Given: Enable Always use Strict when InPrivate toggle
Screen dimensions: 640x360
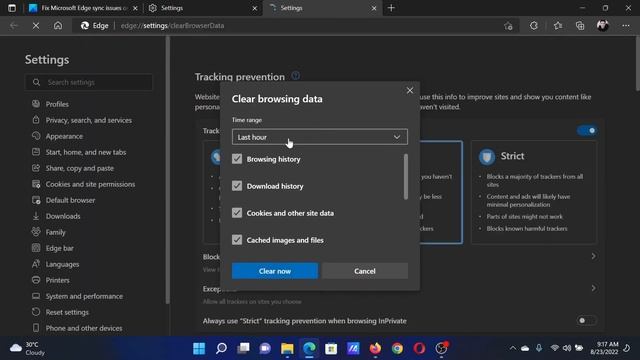Looking at the screenshot, I should 587,321.
